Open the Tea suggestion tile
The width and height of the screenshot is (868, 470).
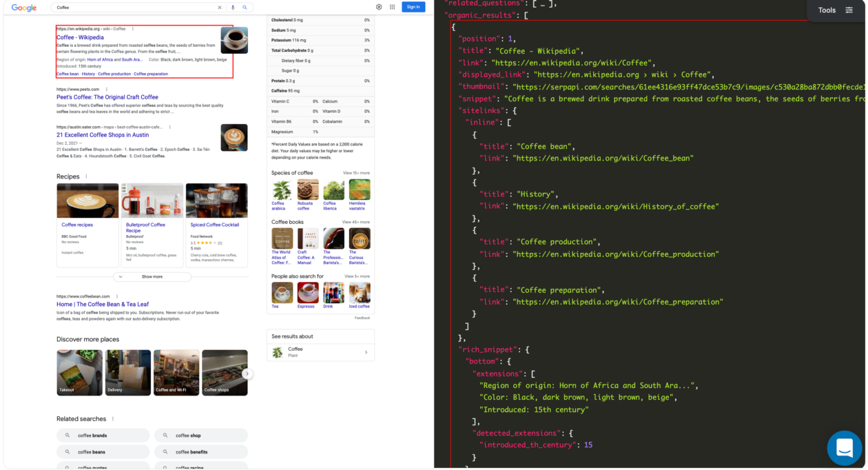coord(282,296)
